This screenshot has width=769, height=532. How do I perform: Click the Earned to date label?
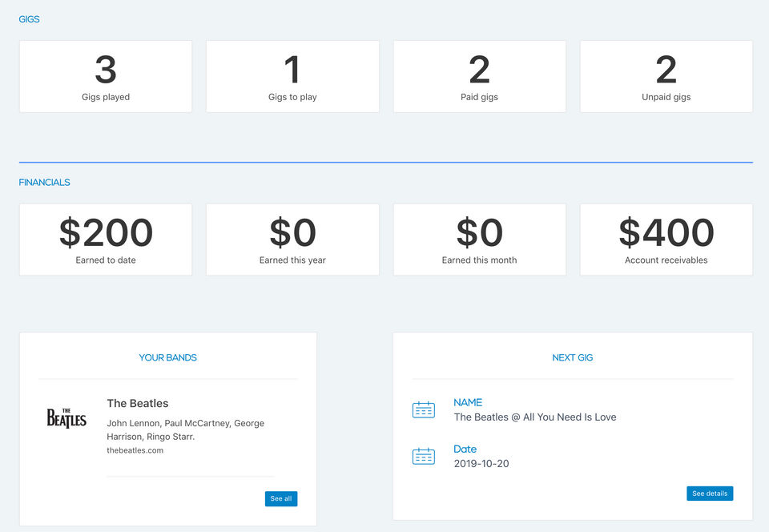tap(106, 260)
